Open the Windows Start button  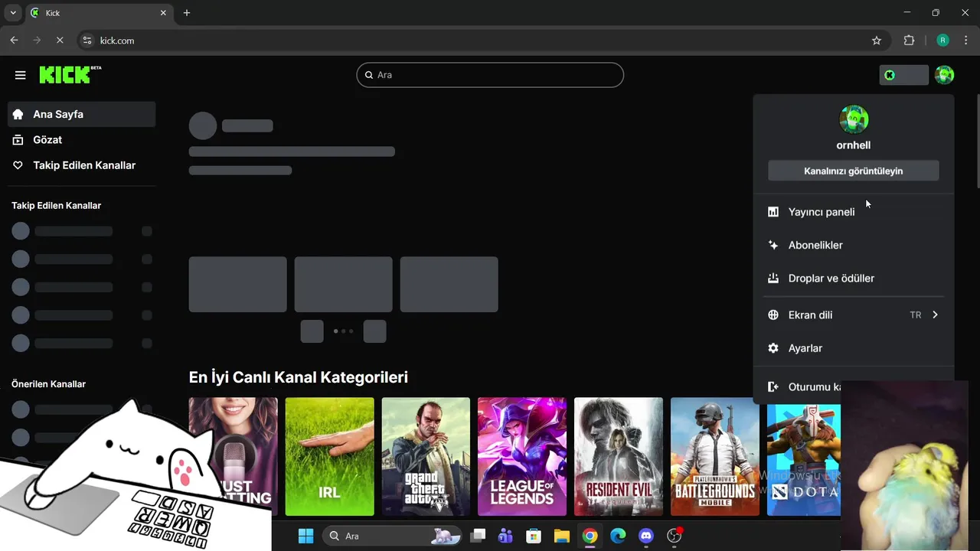pos(305,536)
